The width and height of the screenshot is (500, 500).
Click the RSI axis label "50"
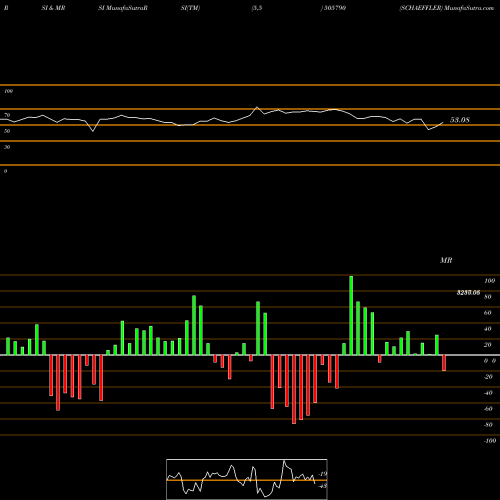[7, 131]
